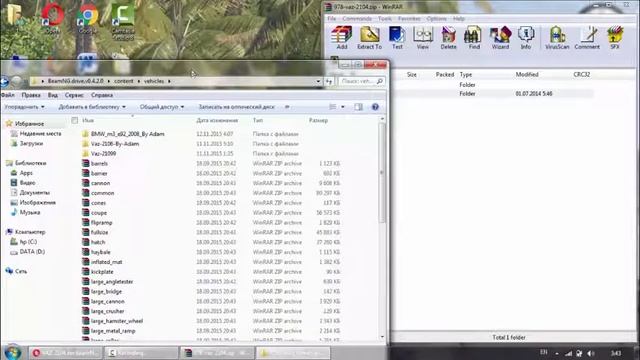Click the volume icon in system tray
The height and width of the screenshot is (360, 640).
tap(591, 353)
